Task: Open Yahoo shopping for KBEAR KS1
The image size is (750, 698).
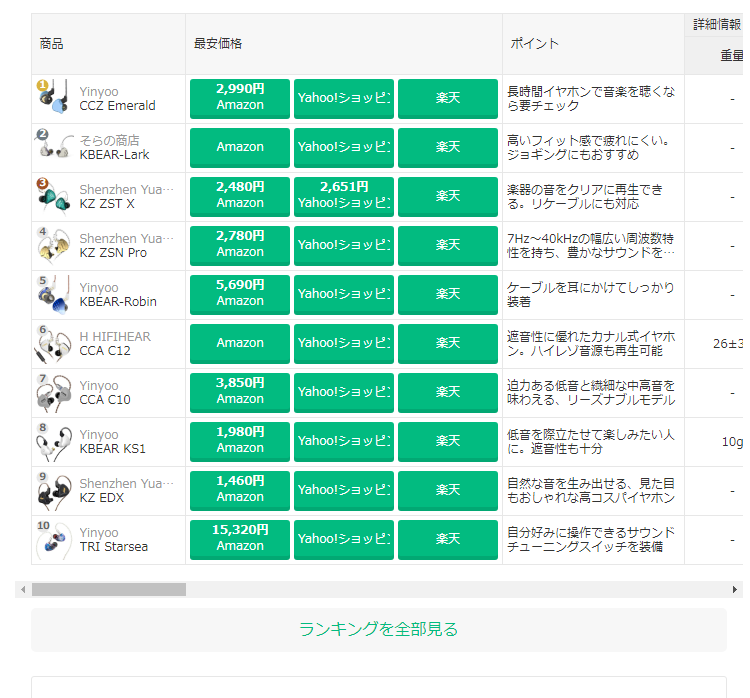Action: (x=343, y=442)
